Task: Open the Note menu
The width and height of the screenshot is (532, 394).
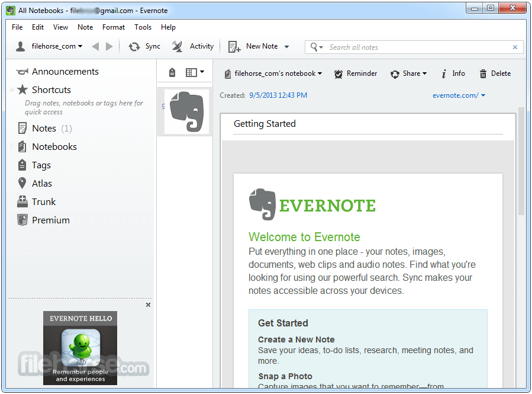Action: [85, 27]
